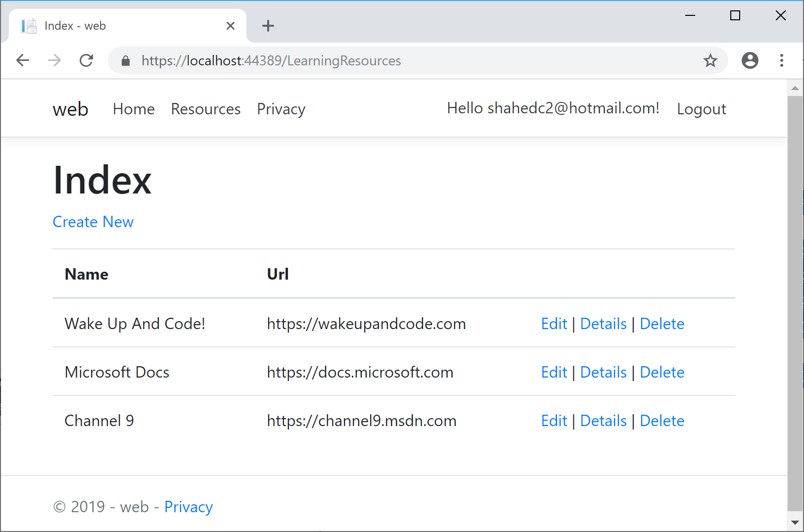Open the Privacy item in the navbar
Viewport: 804px width, 532px height.
[281, 109]
